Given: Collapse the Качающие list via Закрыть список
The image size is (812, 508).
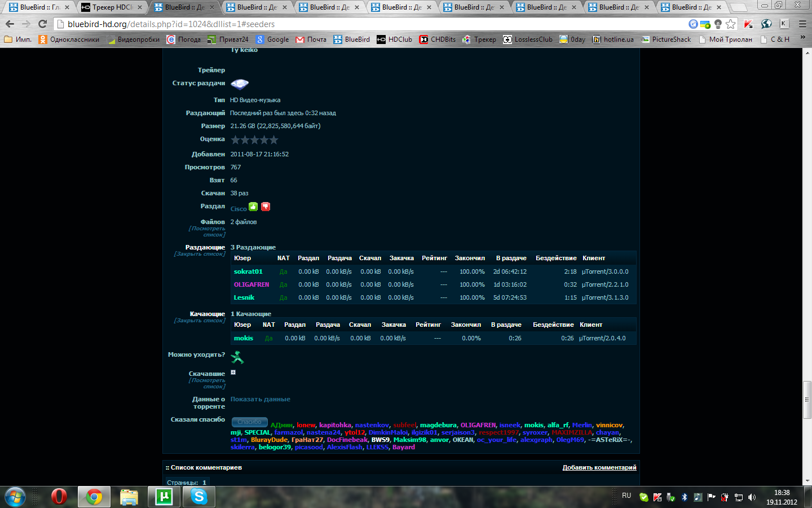Looking at the screenshot, I should coord(200,321).
